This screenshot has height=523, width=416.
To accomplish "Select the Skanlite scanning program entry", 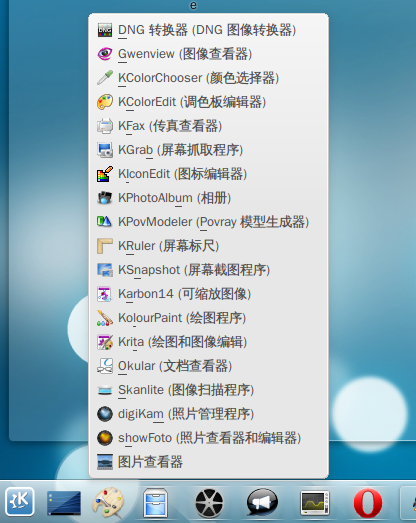I will click(x=209, y=390).
